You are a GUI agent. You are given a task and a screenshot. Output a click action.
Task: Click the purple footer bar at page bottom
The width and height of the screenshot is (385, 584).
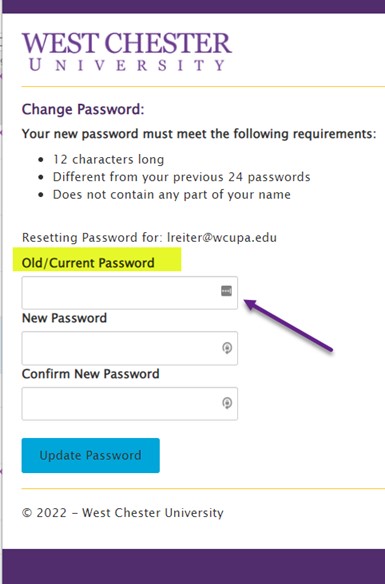pyautogui.click(x=194, y=566)
